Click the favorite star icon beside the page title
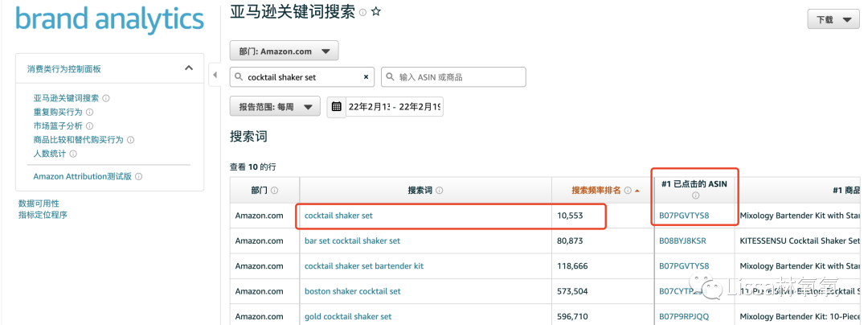The height and width of the screenshot is (325, 868). pyautogui.click(x=376, y=12)
